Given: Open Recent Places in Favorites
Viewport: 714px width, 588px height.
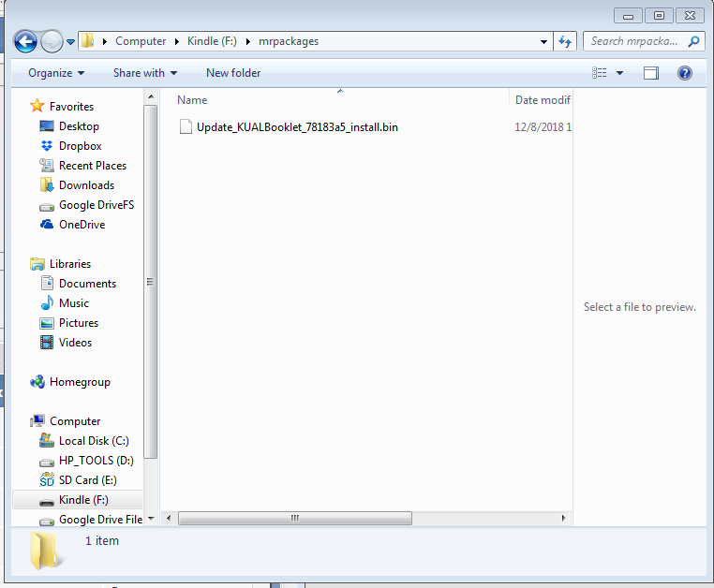Looking at the screenshot, I should (93, 165).
